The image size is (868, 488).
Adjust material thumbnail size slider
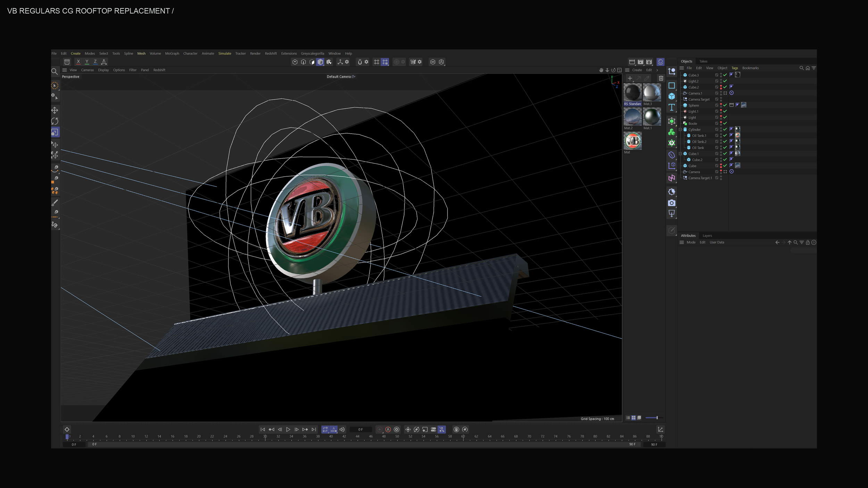tap(657, 418)
